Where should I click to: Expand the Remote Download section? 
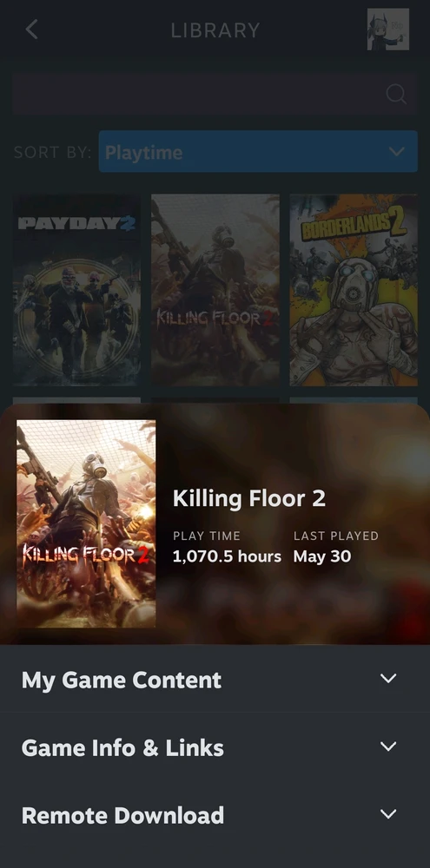215,814
